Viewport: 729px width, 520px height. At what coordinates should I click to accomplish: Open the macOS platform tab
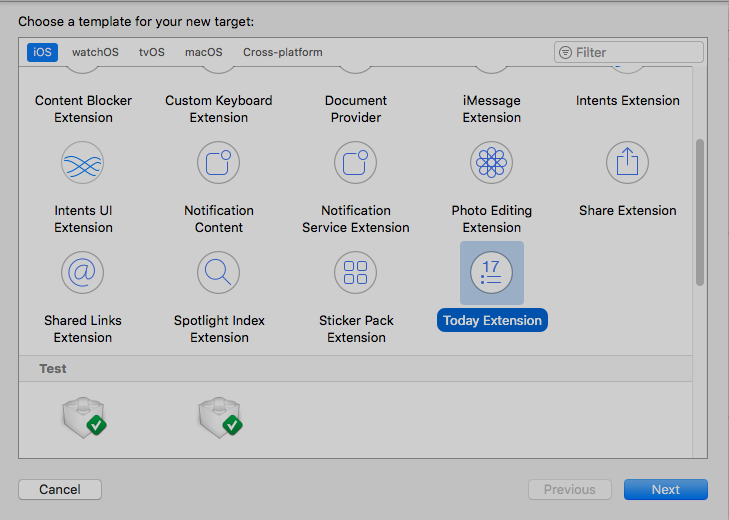click(x=204, y=52)
